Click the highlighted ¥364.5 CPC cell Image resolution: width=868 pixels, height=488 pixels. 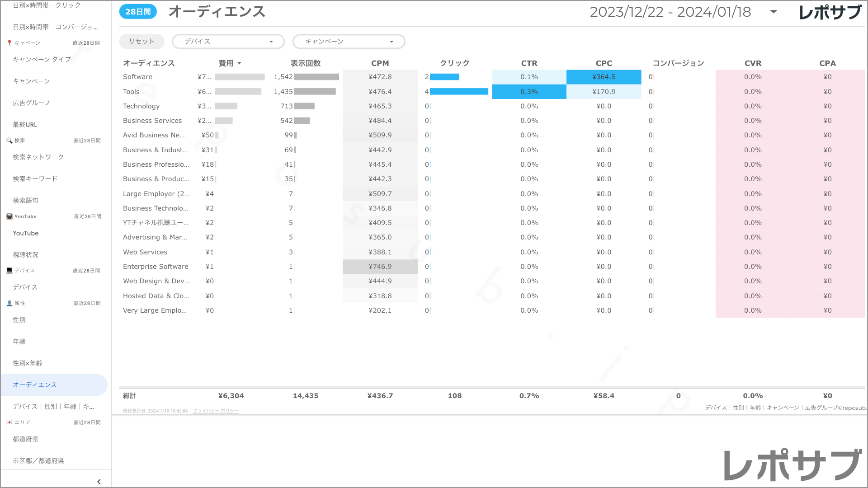coord(604,77)
